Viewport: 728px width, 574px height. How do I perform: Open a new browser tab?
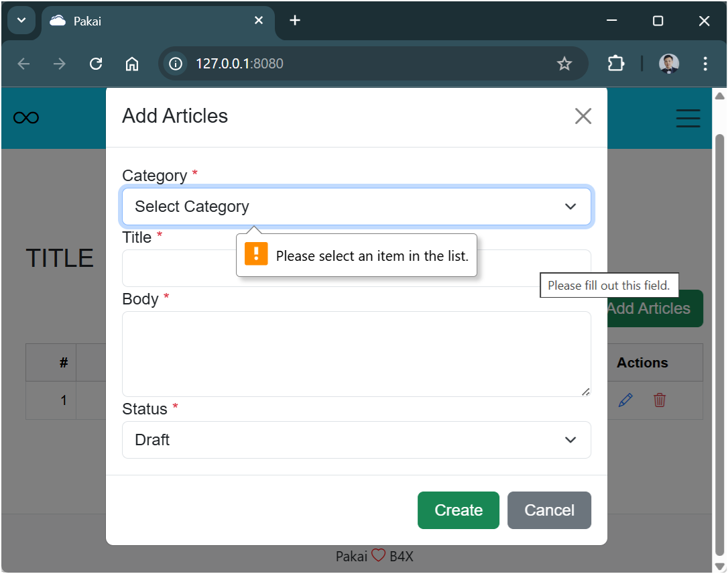pos(295,21)
